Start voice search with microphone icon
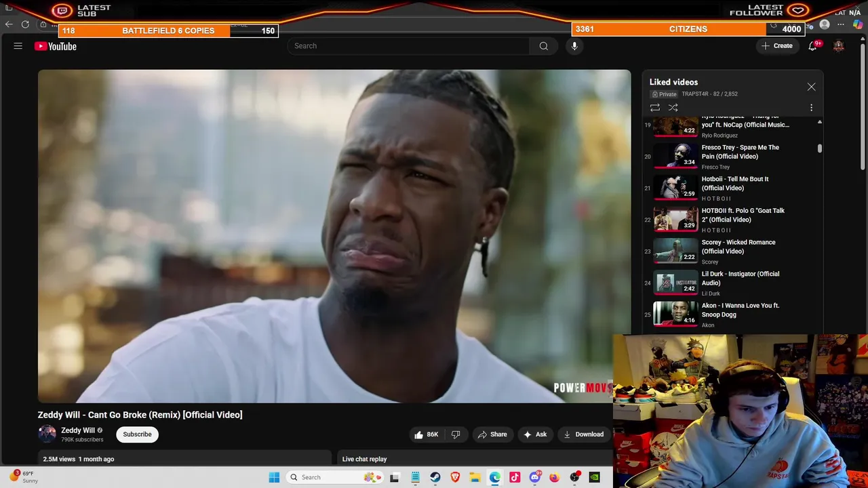Image resolution: width=868 pixels, height=488 pixels. (x=574, y=46)
